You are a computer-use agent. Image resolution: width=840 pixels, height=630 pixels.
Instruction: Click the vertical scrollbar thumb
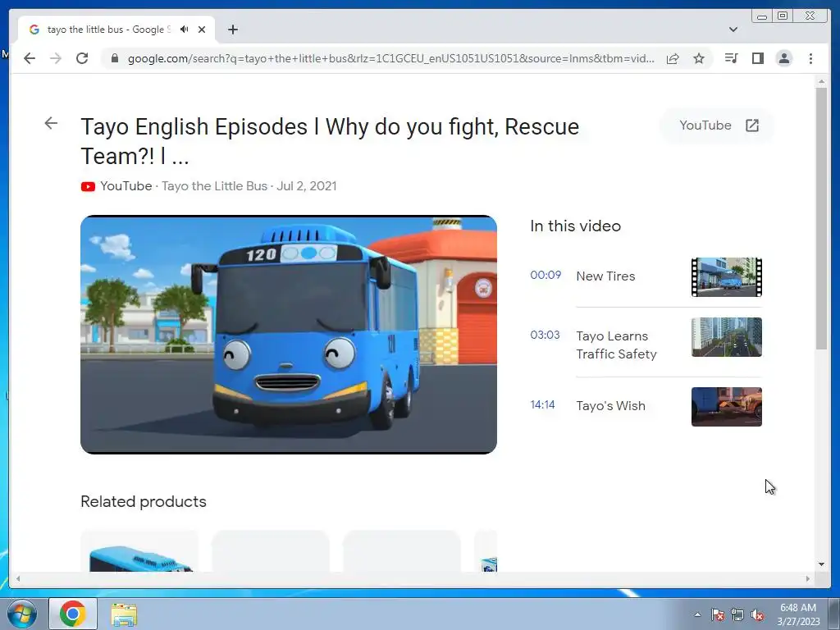click(821, 218)
